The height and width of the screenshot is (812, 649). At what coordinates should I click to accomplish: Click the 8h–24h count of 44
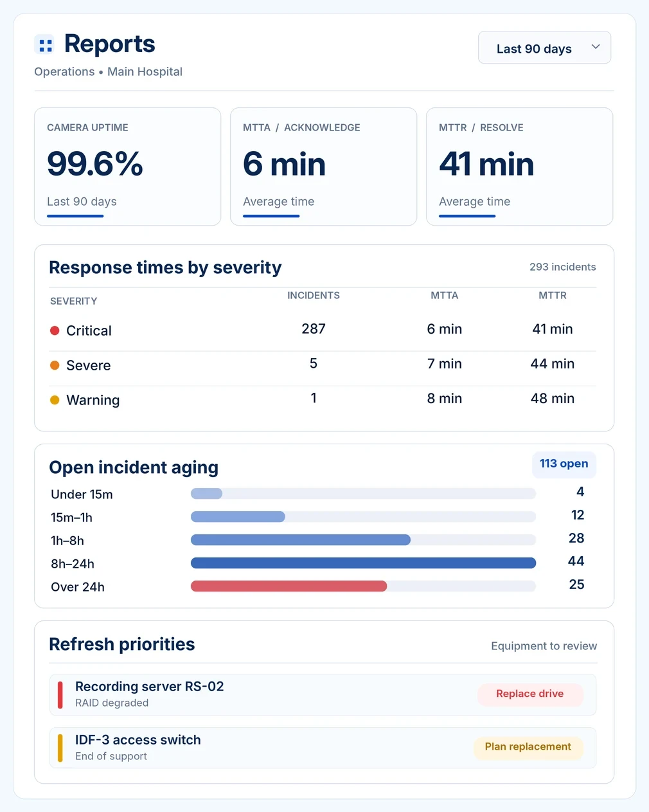click(x=576, y=561)
